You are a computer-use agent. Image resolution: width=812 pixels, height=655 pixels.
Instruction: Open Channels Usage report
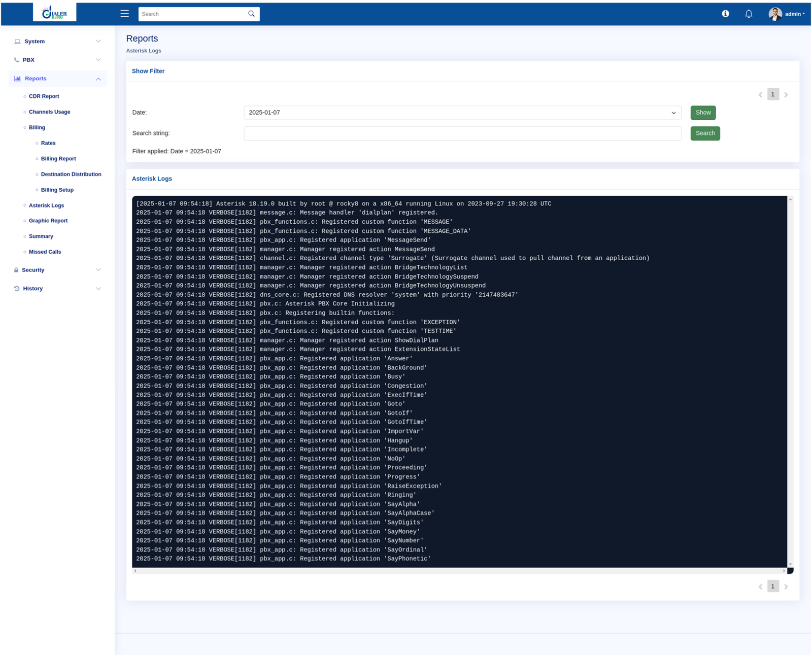(49, 112)
